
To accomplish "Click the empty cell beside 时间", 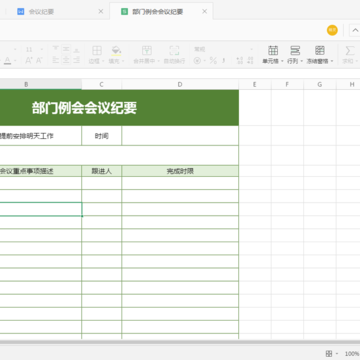I will pyautogui.click(x=180, y=136).
